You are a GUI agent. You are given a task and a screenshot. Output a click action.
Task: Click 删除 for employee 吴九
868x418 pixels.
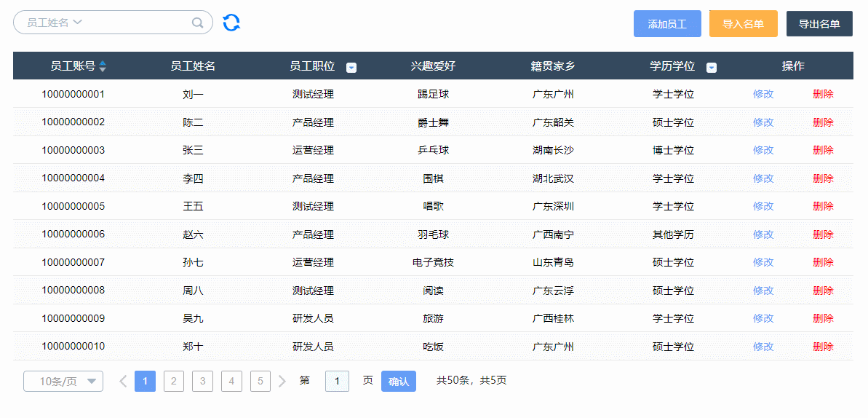(823, 319)
